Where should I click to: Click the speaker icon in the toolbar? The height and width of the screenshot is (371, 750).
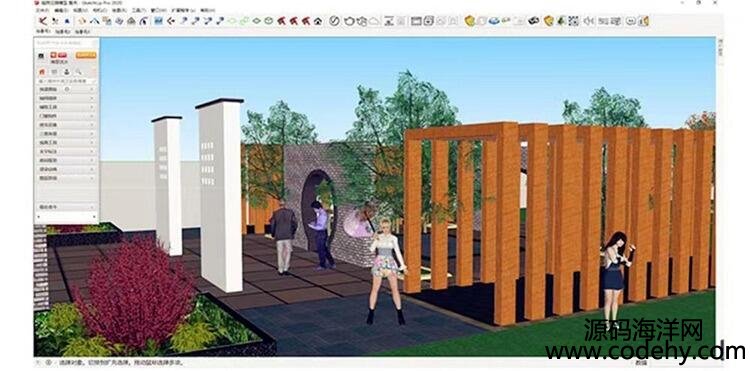pos(588,21)
